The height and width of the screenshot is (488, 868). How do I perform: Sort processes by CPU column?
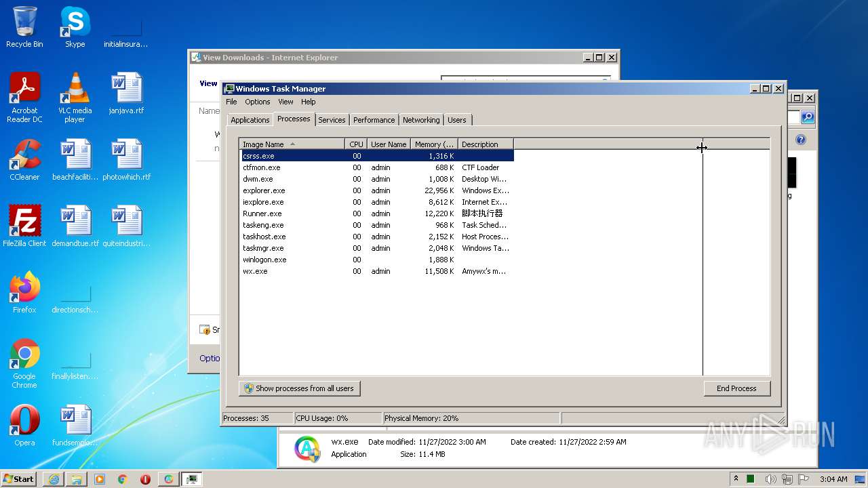click(356, 144)
